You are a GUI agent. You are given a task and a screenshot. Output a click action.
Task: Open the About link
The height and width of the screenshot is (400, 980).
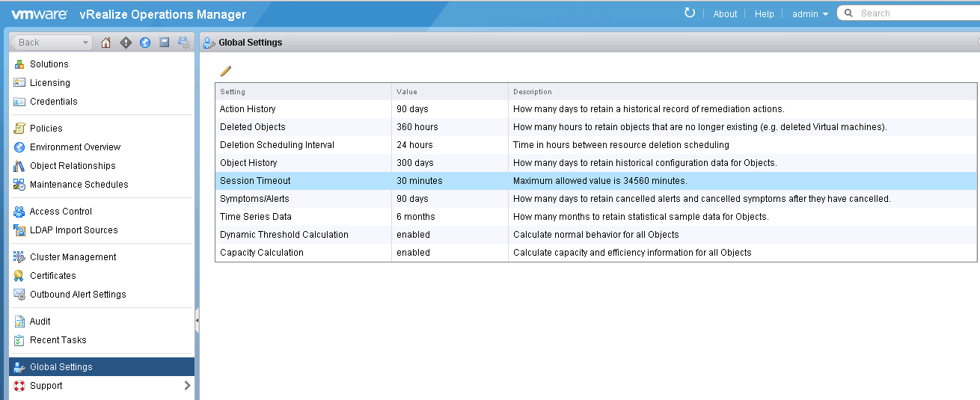click(725, 14)
